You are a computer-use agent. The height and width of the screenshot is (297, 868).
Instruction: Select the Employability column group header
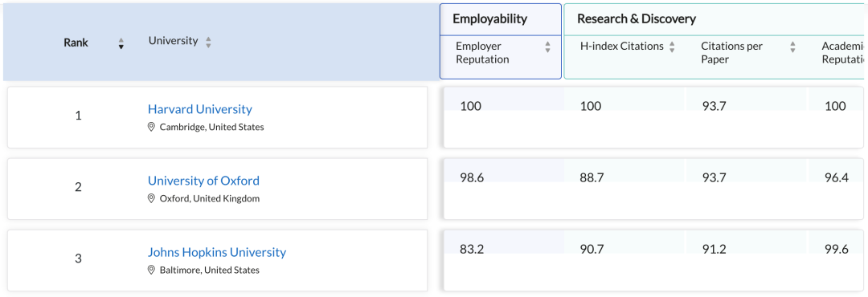click(490, 18)
